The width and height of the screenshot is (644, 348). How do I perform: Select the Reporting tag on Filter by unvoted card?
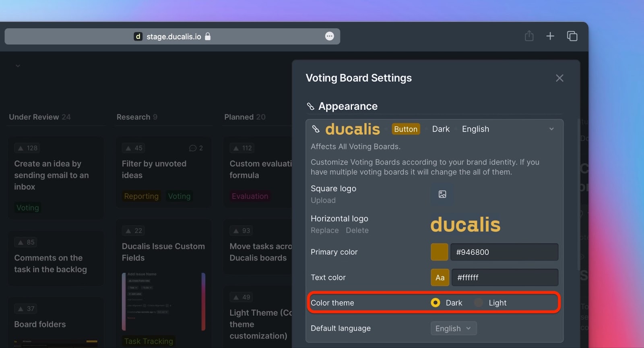141,196
